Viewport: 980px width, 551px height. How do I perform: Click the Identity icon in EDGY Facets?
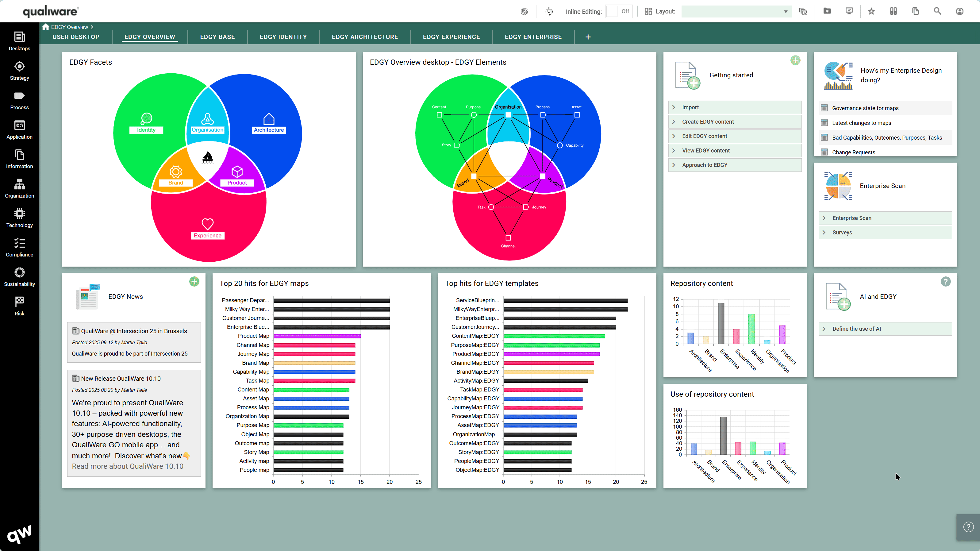(x=146, y=119)
